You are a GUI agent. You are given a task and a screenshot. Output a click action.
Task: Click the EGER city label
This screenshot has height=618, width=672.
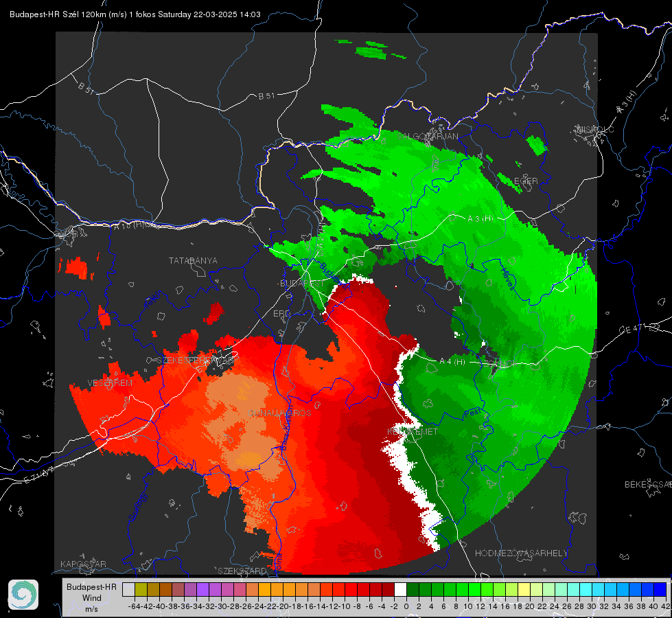click(x=526, y=181)
